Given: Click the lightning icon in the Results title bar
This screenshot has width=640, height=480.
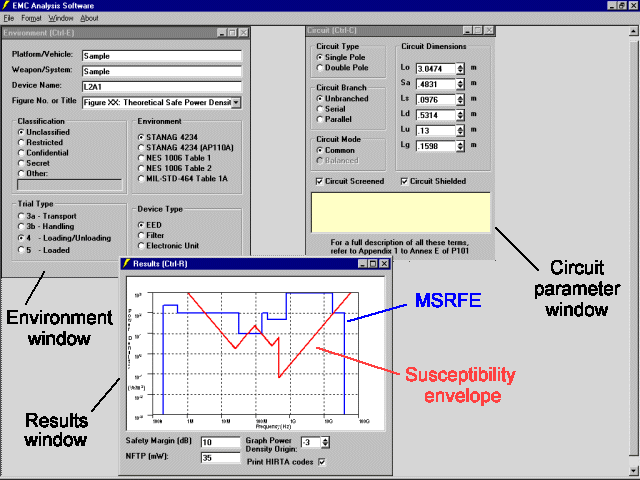Looking at the screenshot, I should click(x=127, y=264).
